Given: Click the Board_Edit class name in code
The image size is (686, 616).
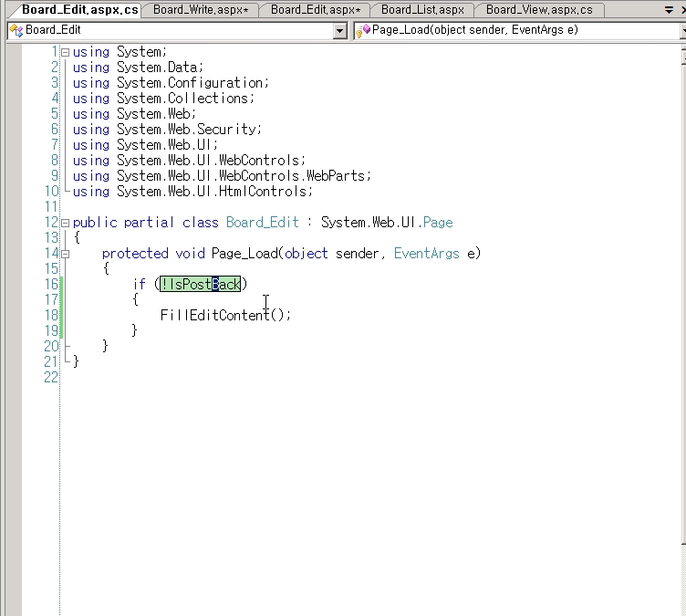Looking at the screenshot, I should [263, 223].
